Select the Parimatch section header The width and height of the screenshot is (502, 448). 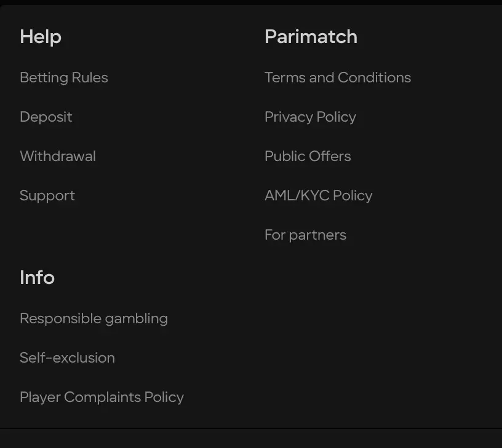(x=311, y=37)
